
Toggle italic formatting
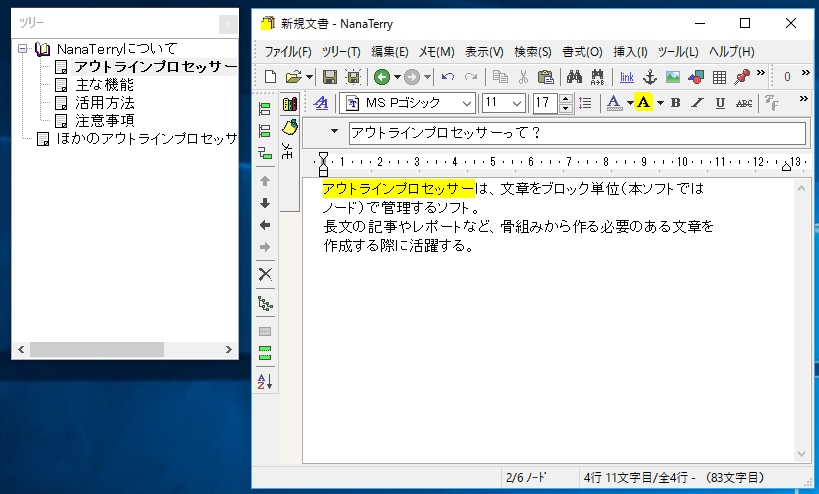pos(697,103)
